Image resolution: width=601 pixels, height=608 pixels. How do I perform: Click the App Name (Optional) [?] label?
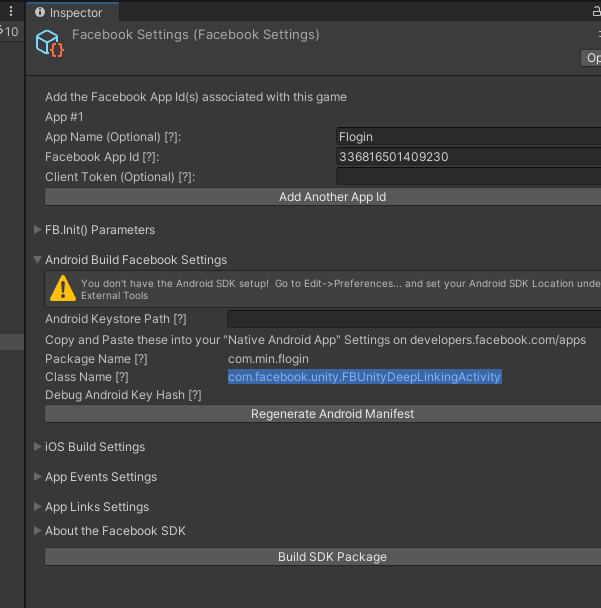113,137
